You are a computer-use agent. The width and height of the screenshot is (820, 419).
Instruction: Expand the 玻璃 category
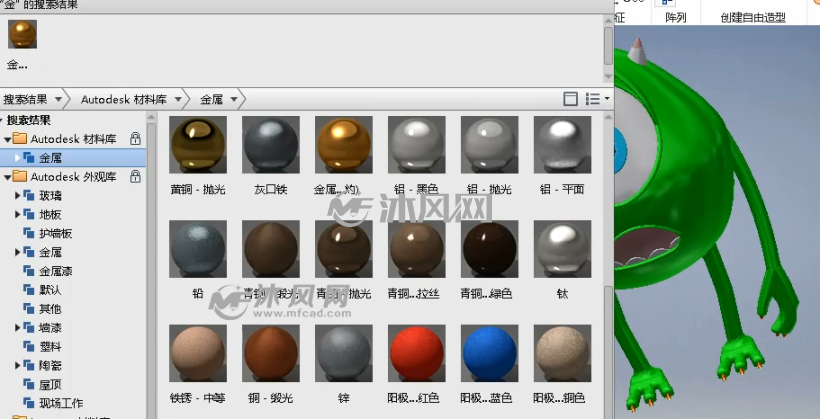[17, 196]
